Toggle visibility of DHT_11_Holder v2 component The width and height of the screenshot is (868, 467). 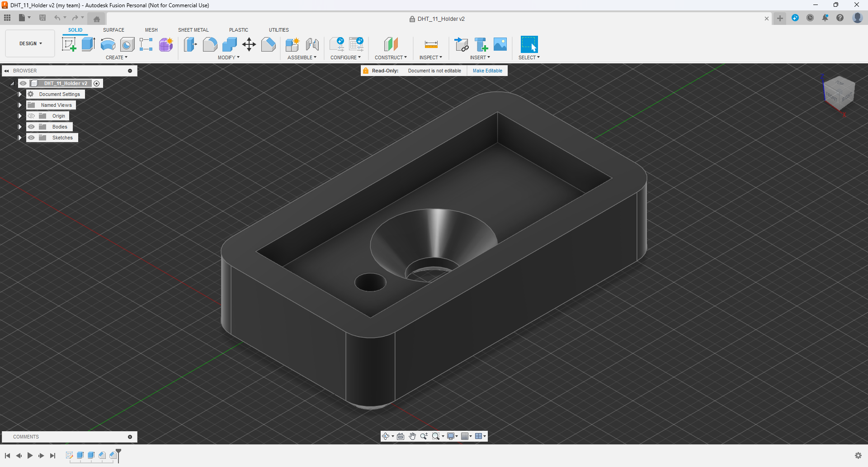(23, 83)
